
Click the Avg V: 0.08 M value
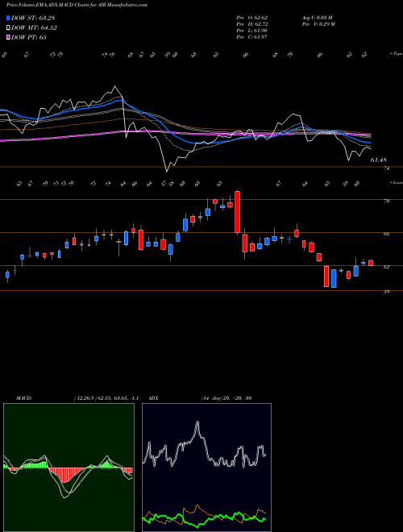coord(318,18)
